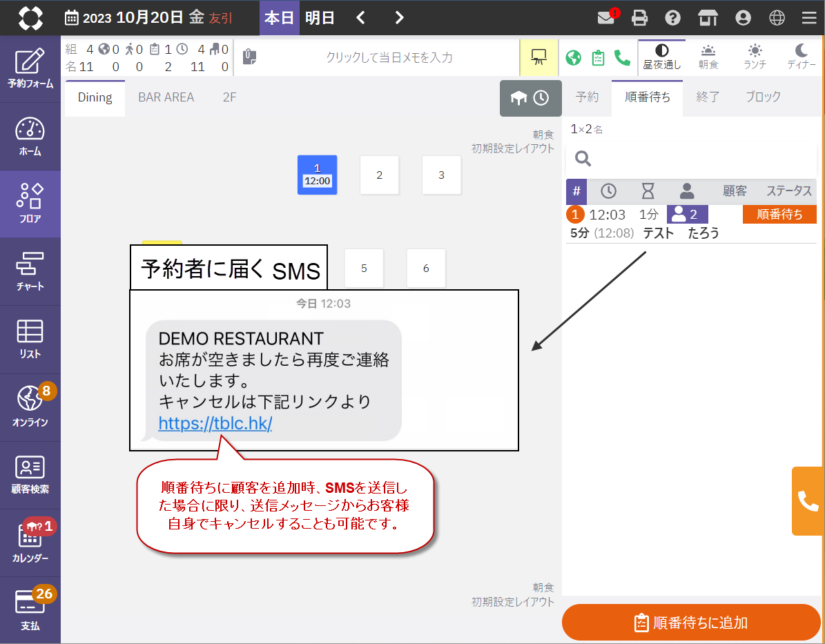
Task: Go to next day arrow
Action: click(x=399, y=18)
